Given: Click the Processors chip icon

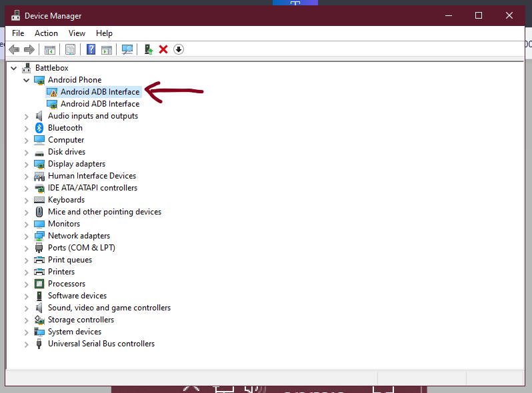Looking at the screenshot, I should pyautogui.click(x=39, y=284).
